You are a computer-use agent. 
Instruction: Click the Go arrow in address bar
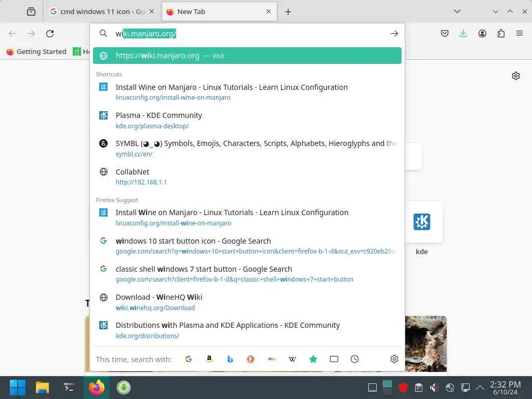click(x=394, y=34)
